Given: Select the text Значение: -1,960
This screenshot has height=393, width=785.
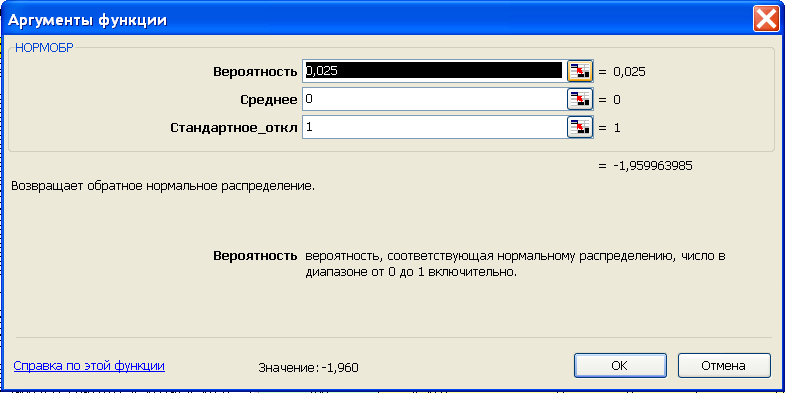Looking at the screenshot, I should [308, 368].
